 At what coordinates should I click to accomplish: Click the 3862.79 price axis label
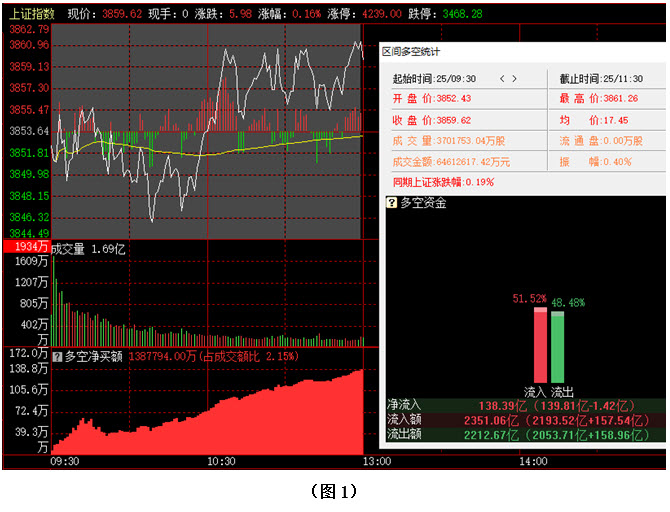(29, 29)
